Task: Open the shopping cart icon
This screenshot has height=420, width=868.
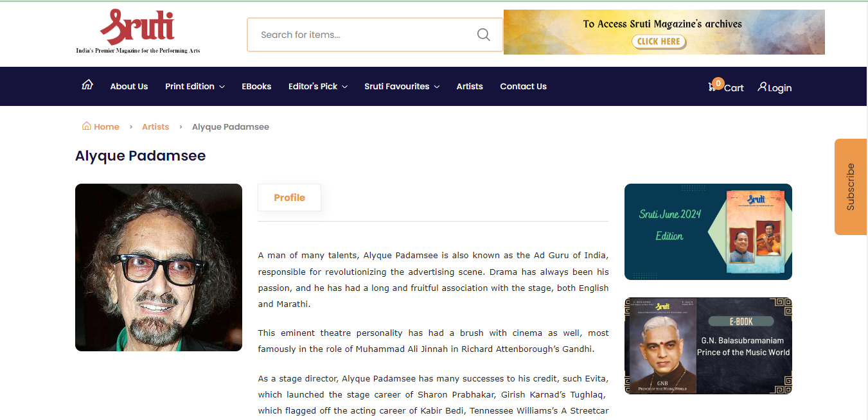Action: [712, 87]
